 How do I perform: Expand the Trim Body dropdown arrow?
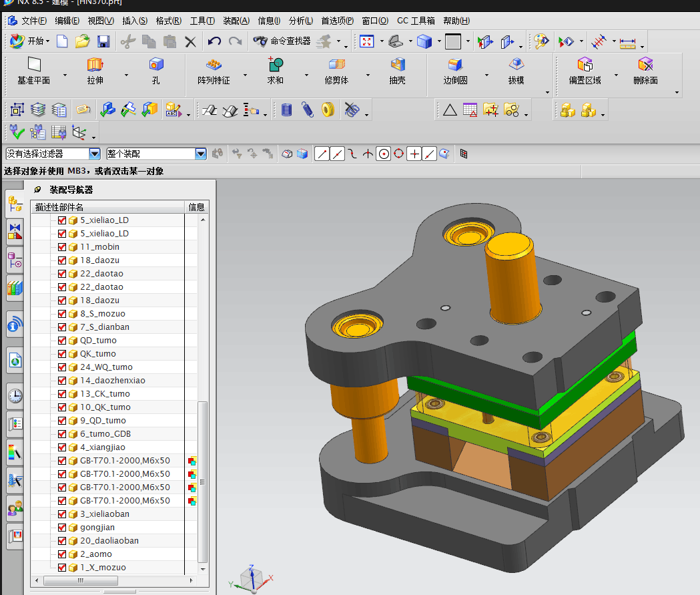[368, 75]
